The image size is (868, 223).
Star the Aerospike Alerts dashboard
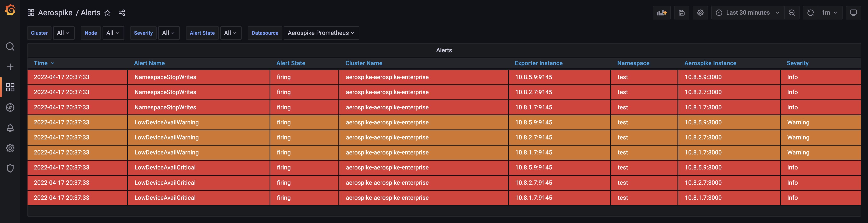pyautogui.click(x=107, y=13)
